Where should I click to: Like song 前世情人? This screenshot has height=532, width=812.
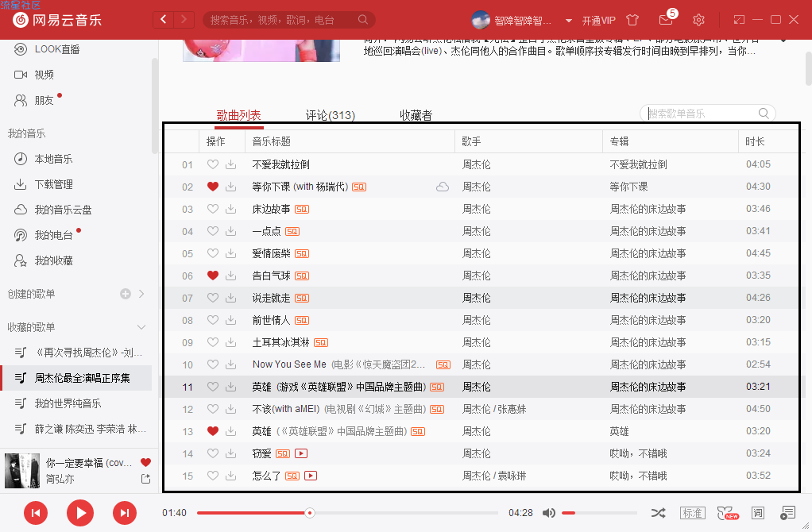point(213,320)
